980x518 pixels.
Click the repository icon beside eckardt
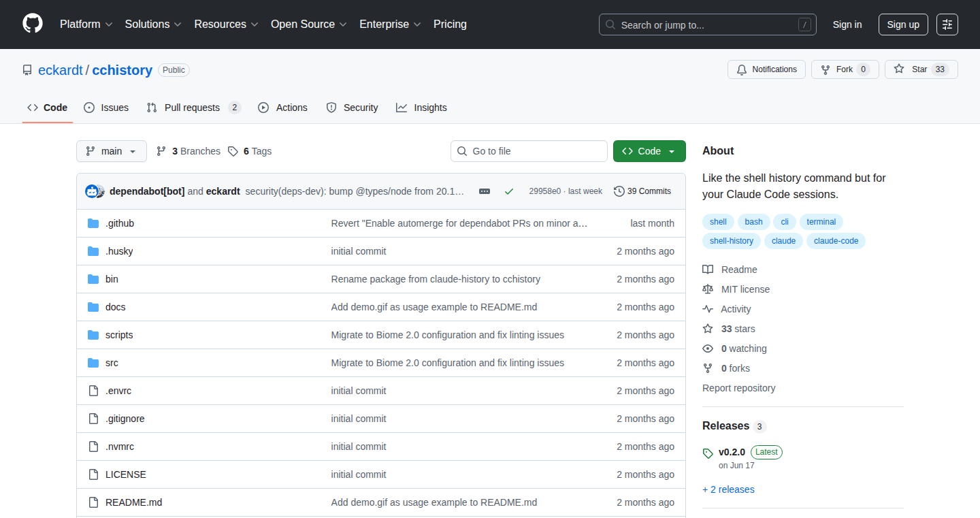coord(27,70)
